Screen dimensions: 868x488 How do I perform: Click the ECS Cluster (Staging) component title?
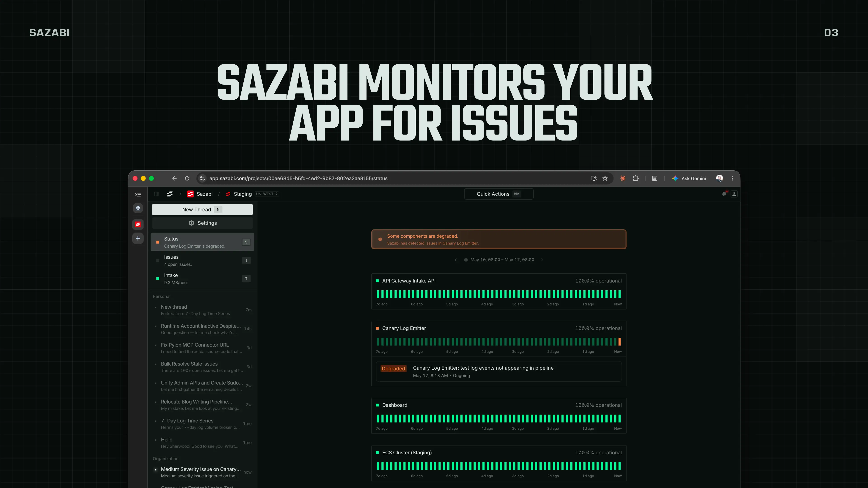(x=407, y=453)
